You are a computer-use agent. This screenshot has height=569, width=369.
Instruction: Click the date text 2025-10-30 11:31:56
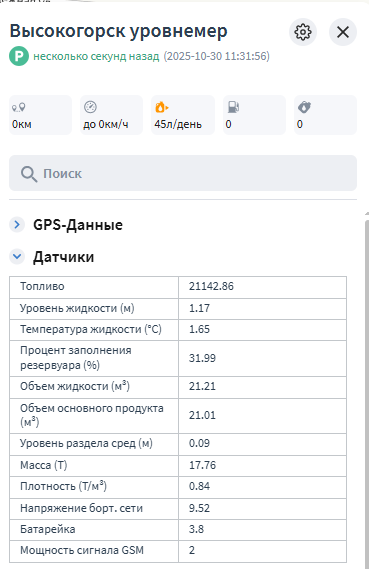click(217, 56)
